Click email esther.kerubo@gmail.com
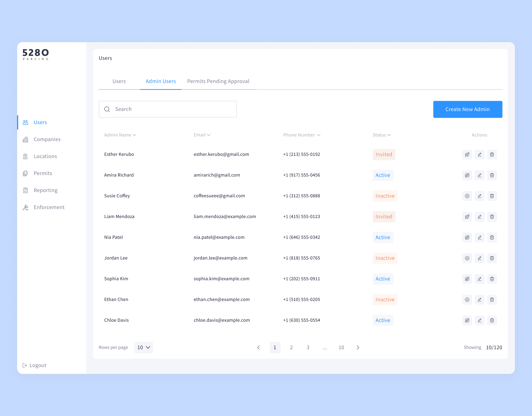Screen dimensions: 532x416 click(221, 154)
